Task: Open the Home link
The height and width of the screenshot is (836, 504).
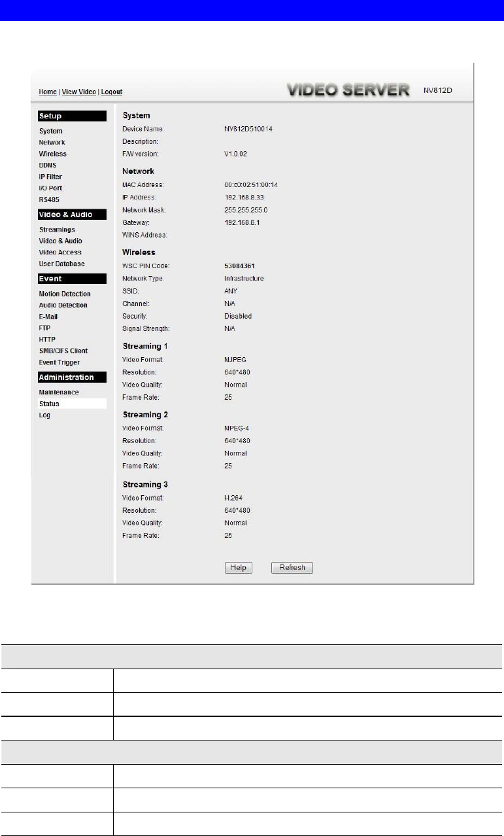Action: click(47, 92)
